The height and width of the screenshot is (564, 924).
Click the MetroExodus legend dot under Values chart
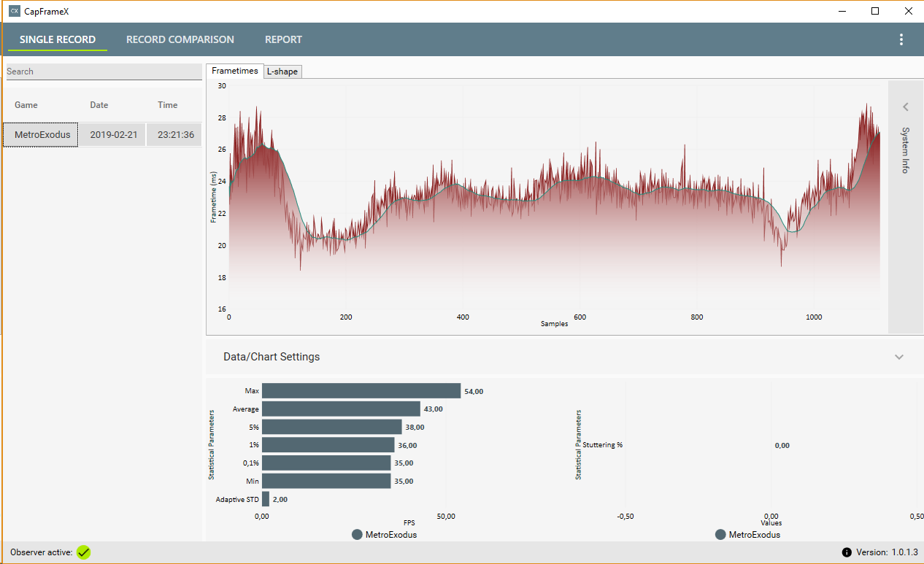point(720,535)
